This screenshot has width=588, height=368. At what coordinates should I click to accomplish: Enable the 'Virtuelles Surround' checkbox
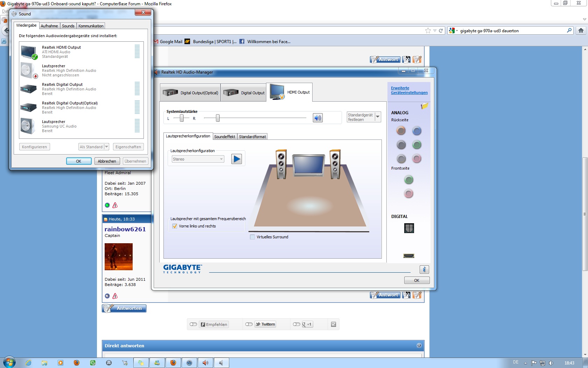pos(252,237)
